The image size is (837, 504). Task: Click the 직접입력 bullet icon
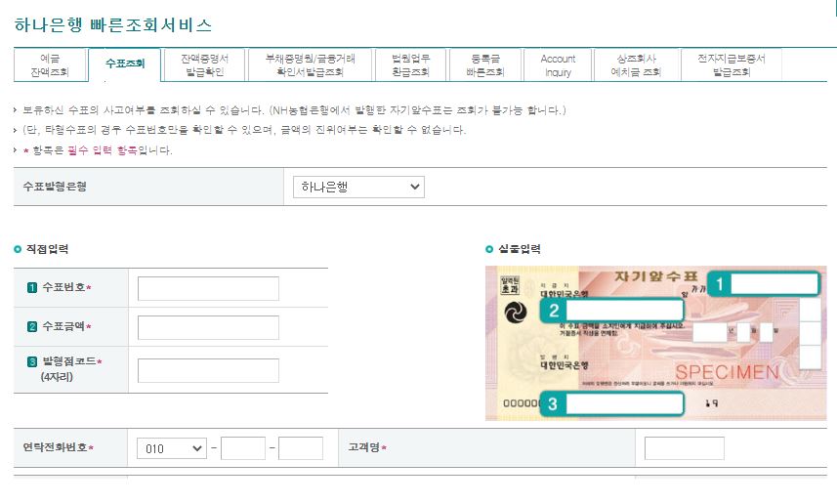click(x=18, y=249)
